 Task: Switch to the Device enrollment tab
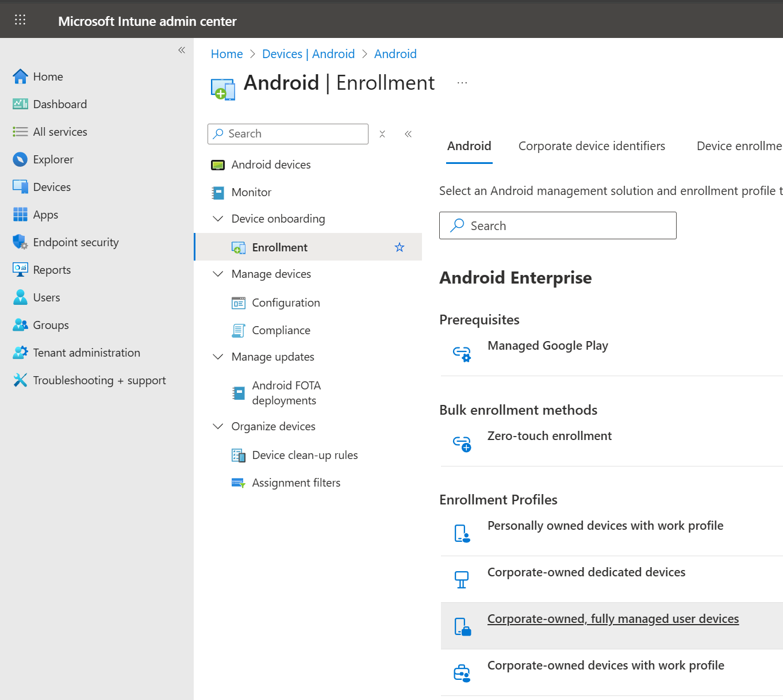click(739, 146)
